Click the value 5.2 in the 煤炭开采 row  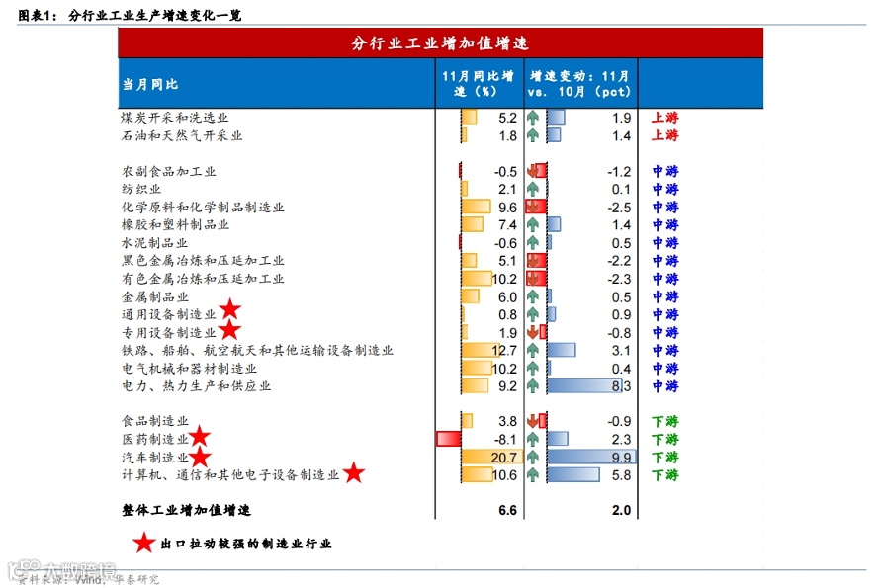(507, 118)
